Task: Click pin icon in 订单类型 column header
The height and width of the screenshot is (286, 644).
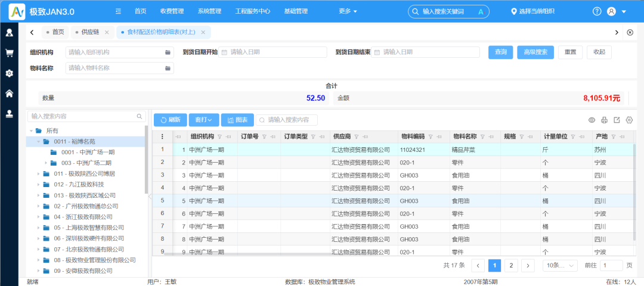Action: (321, 136)
